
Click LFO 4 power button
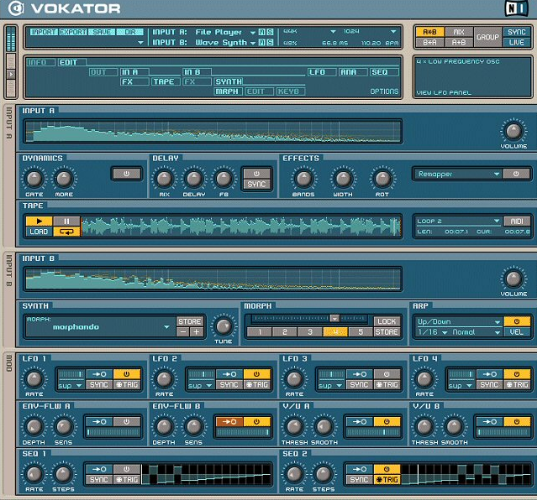click(x=516, y=374)
